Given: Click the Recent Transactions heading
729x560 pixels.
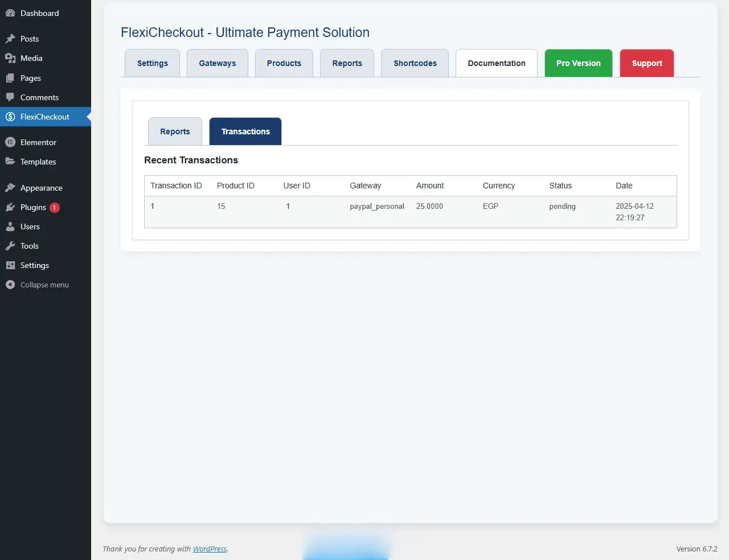Looking at the screenshot, I should (191, 160).
